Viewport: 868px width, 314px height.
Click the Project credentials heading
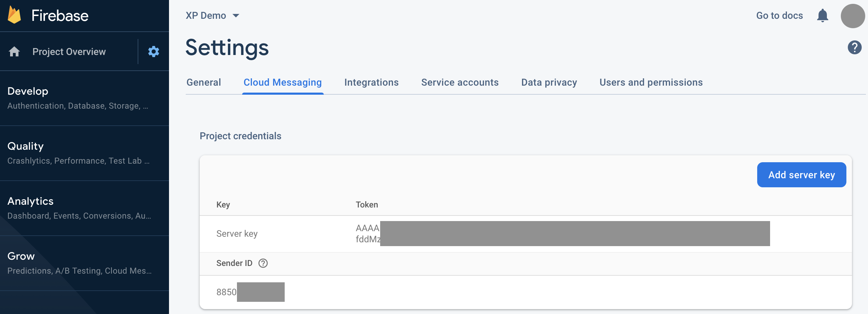click(240, 136)
